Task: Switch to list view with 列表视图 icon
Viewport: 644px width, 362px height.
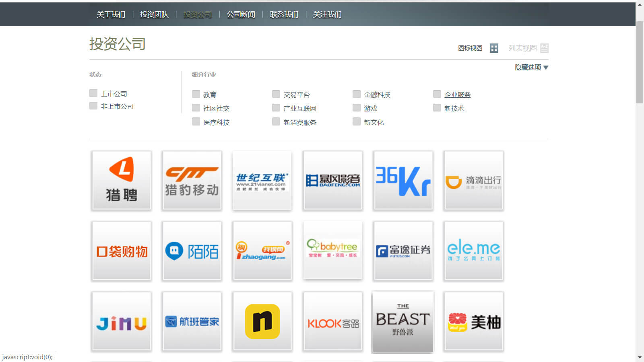Action: 544,48
